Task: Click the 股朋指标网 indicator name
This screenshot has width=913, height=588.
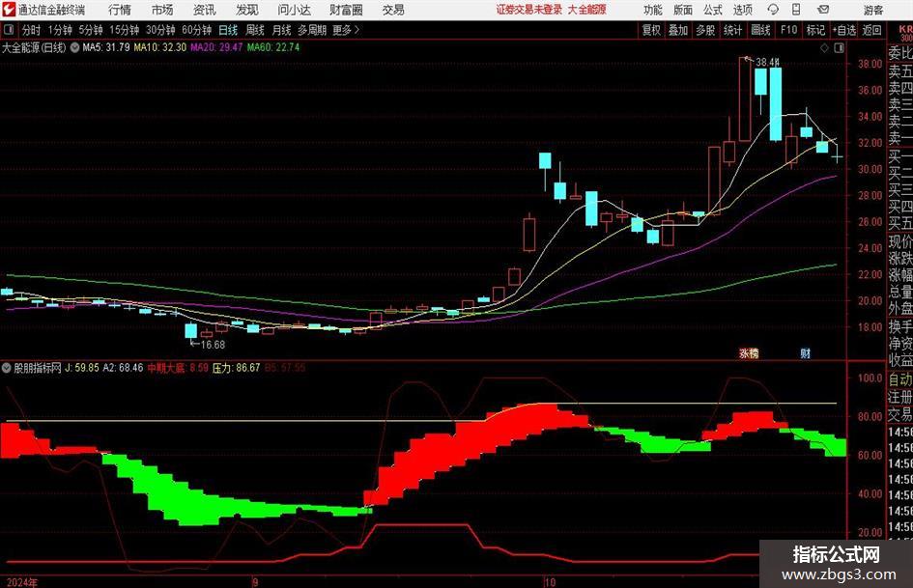Action: pos(38,368)
